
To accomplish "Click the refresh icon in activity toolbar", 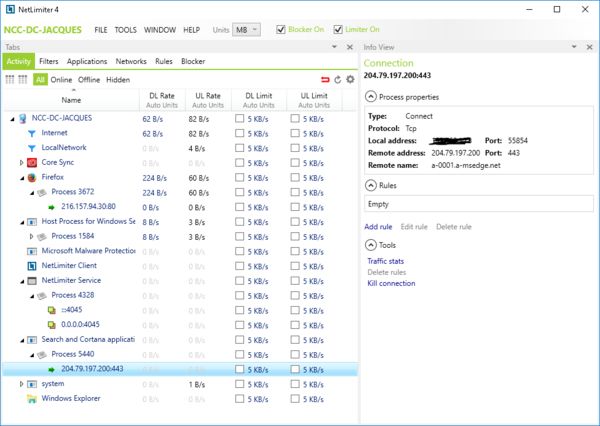I will coord(338,80).
